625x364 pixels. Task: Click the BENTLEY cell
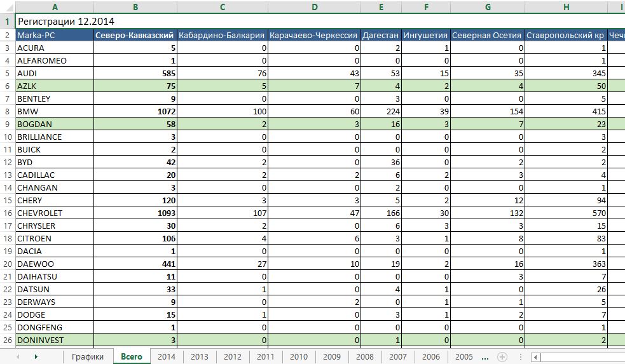point(55,98)
